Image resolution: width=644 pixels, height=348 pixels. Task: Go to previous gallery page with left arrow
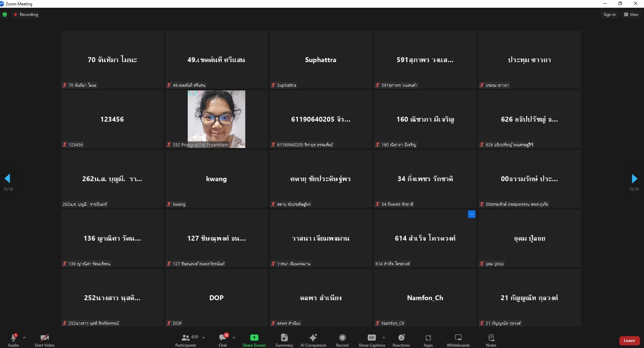(7, 179)
